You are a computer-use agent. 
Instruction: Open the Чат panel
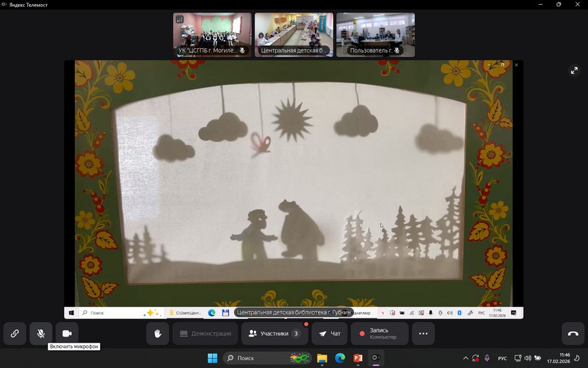pyautogui.click(x=330, y=333)
